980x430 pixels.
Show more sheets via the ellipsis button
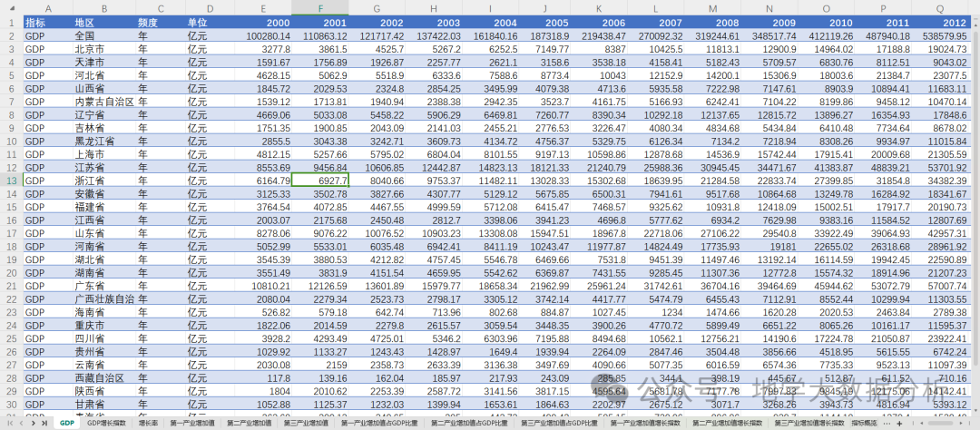pyautogui.click(x=887, y=423)
